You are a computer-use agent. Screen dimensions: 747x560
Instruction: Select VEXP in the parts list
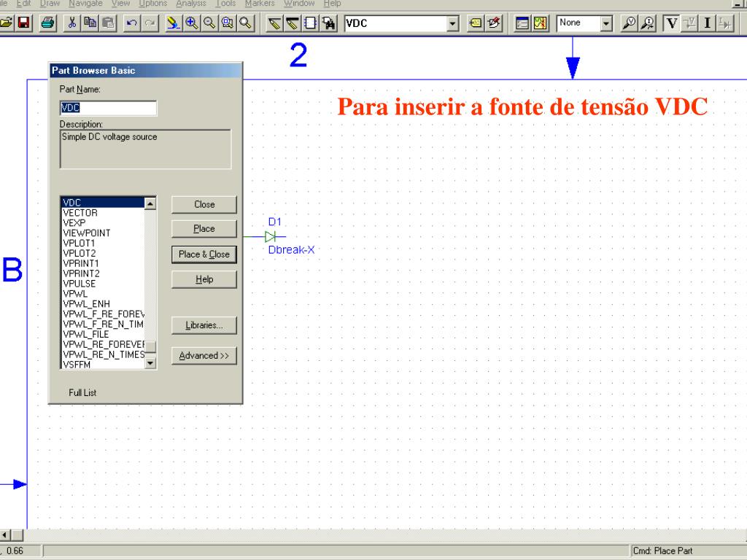(74, 223)
